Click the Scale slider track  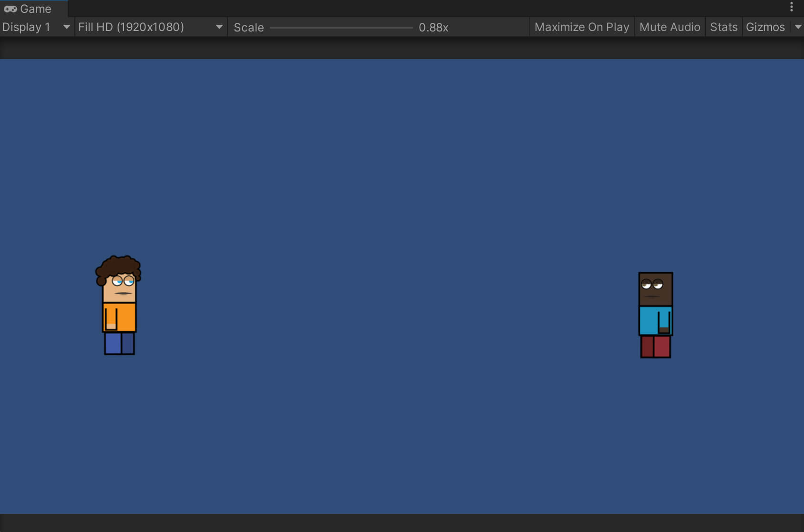(341, 28)
